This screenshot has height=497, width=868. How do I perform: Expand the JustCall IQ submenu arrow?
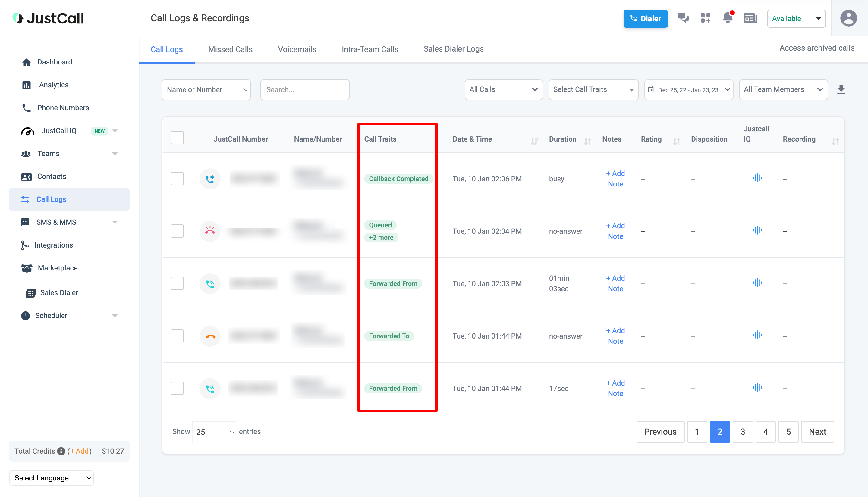pos(115,130)
